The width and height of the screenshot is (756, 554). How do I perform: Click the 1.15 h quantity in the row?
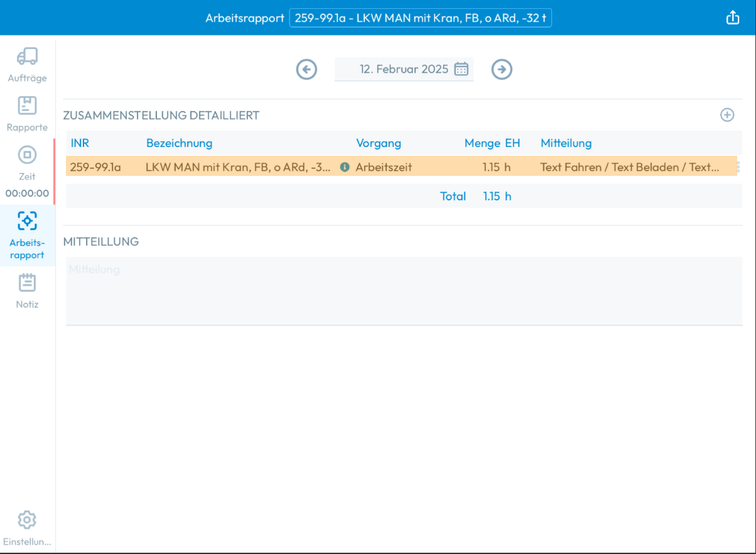497,167
